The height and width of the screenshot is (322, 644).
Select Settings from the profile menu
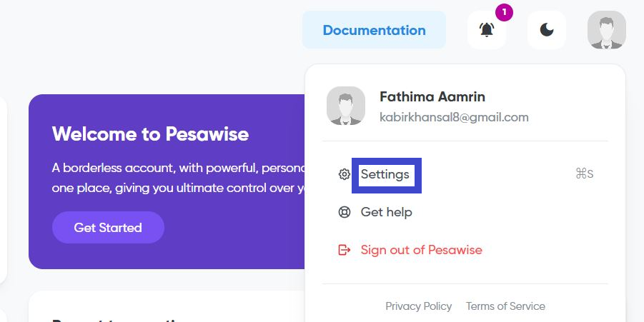click(x=385, y=174)
